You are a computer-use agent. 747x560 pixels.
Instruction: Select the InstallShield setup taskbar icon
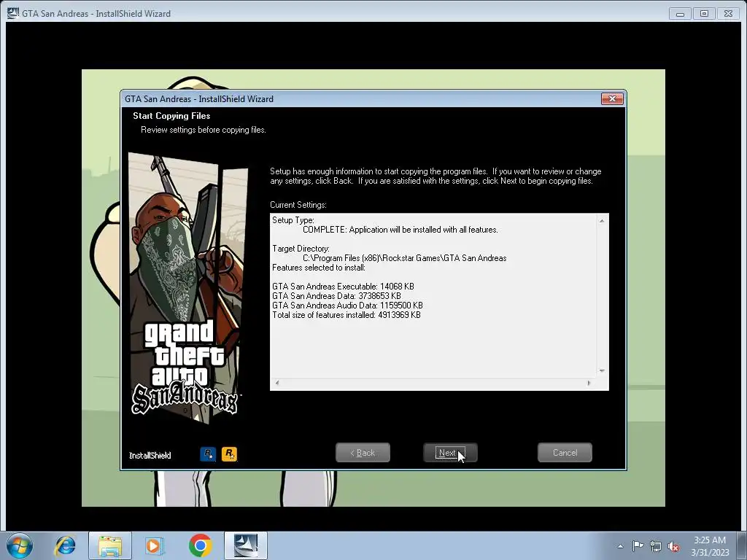click(x=246, y=545)
